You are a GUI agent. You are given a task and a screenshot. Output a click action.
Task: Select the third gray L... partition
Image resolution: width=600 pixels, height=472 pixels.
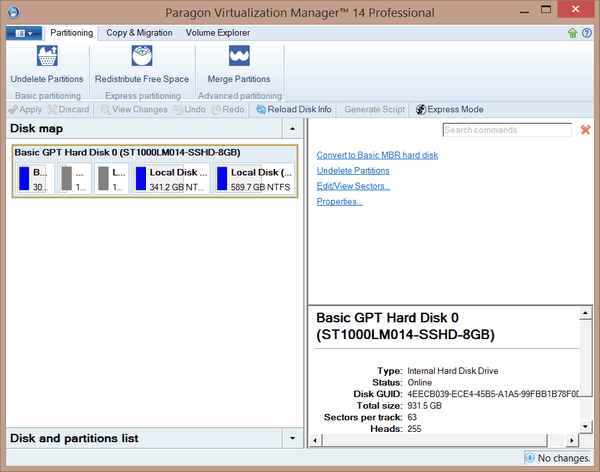coord(112,179)
